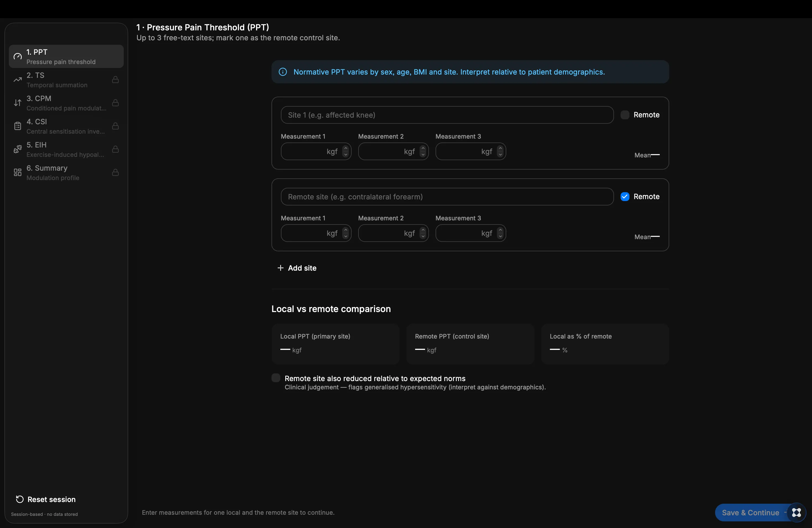Click the info icon in normative PPT banner

click(283, 72)
